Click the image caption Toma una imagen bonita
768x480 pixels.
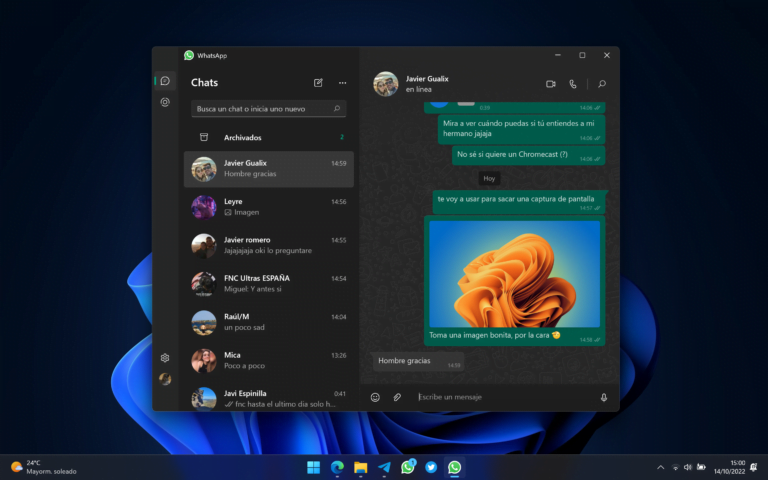point(495,336)
